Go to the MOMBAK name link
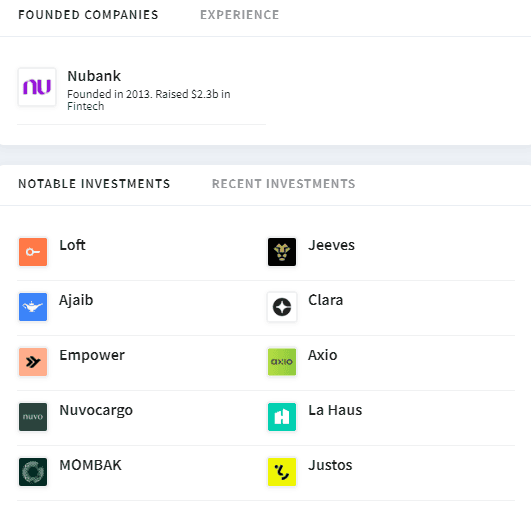This screenshot has width=531, height=515. (90, 465)
